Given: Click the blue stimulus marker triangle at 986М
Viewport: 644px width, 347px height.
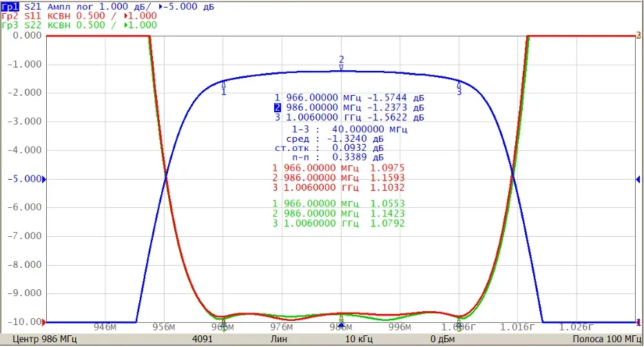Looking at the screenshot, I should (x=341, y=325).
